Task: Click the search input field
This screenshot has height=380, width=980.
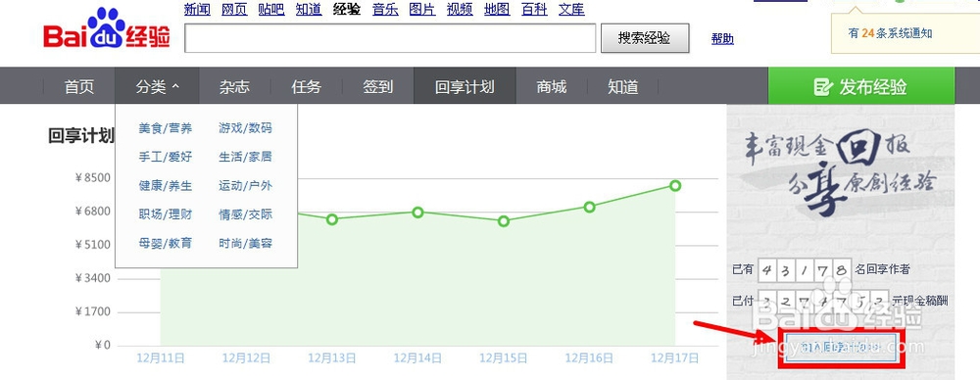Action: pos(390,39)
